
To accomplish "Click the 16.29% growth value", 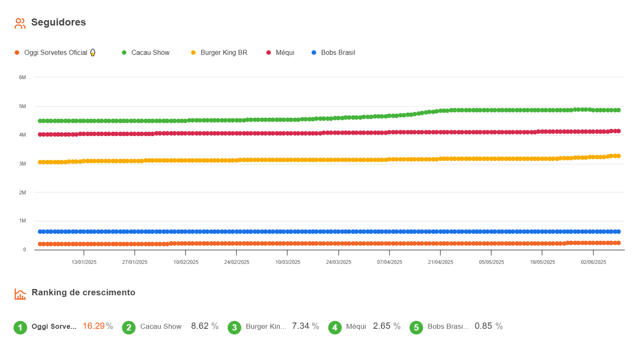I will 97,326.
